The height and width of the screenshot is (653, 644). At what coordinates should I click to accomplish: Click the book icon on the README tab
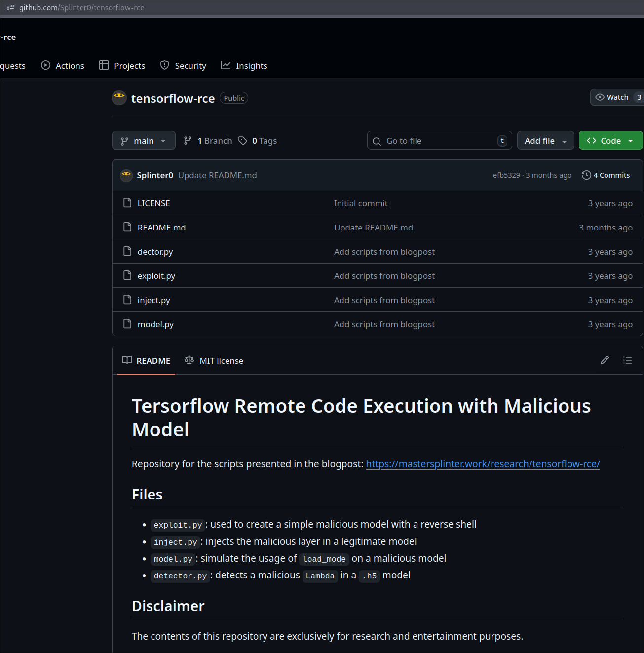127,360
